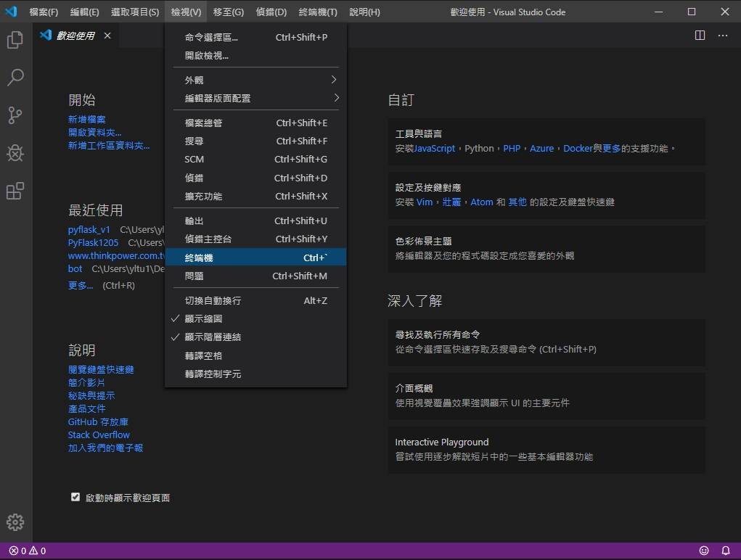Click the feedback smiley in status bar

coord(704,551)
